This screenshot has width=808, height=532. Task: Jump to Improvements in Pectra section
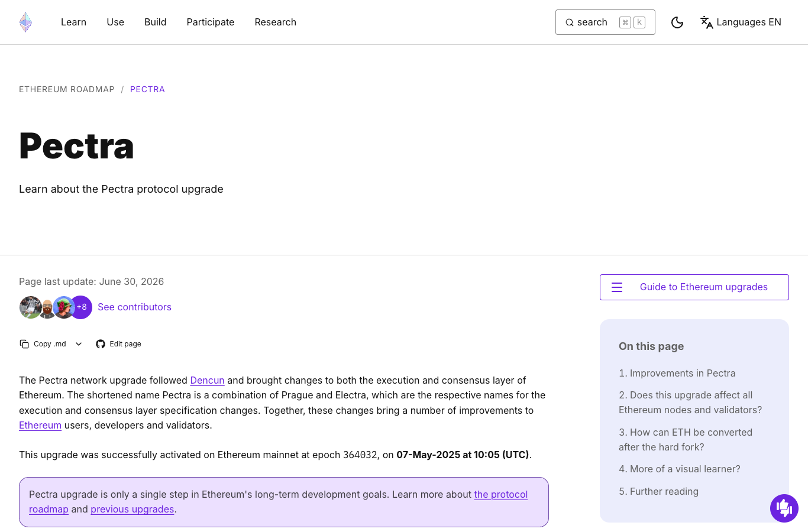pos(677,373)
